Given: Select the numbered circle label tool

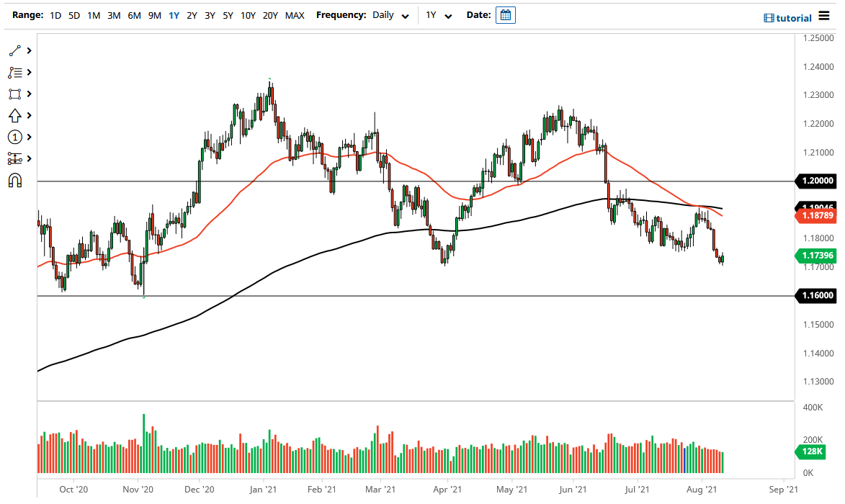Looking at the screenshot, I should pyautogui.click(x=14, y=137).
